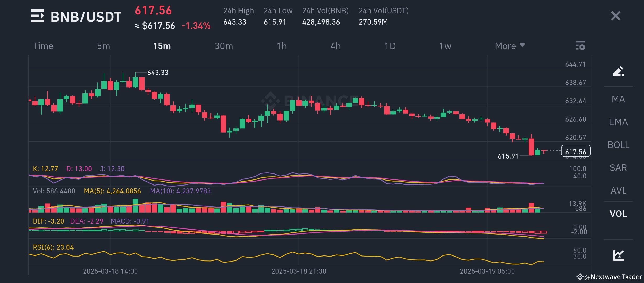This screenshot has width=644, height=283.
Task: Select the VOL volume indicator
Action: 618,214
